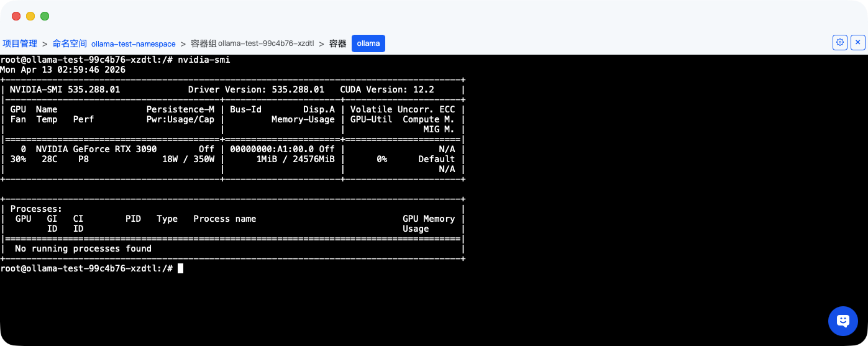Click the 'No running processes found' line
The image size is (868, 346).
(x=83, y=248)
